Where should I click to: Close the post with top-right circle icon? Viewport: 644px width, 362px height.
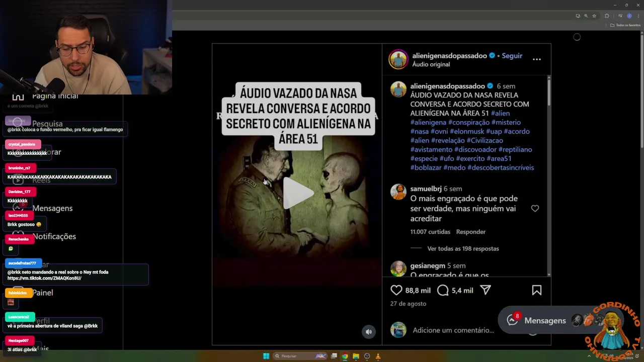click(577, 37)
